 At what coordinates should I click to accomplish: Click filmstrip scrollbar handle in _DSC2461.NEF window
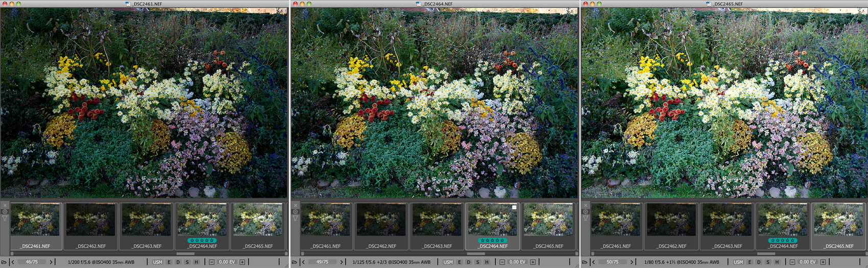(x=185, y=253)
